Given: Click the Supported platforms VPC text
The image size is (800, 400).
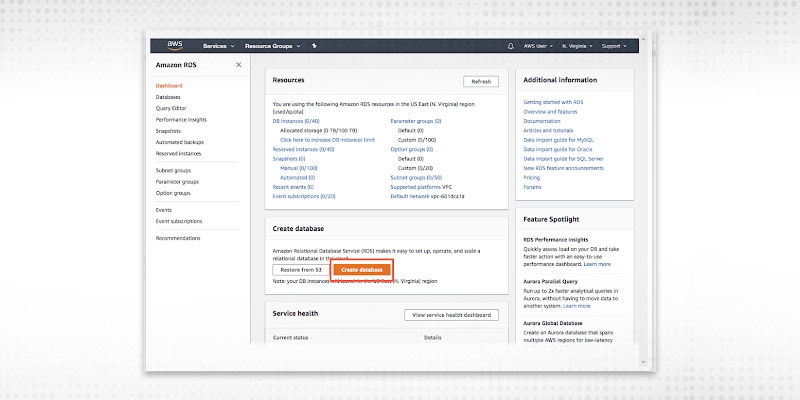Looking at the screenshot, I should point(421,187).
